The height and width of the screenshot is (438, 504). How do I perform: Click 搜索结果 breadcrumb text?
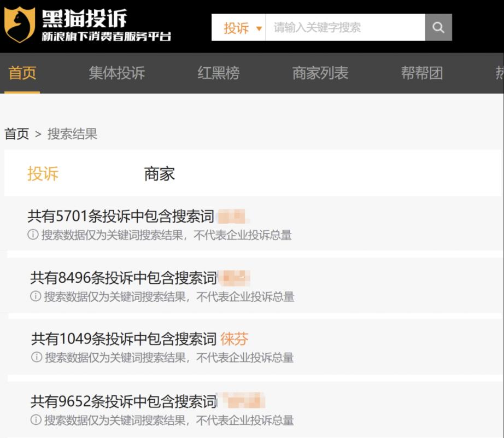click(72, 134)
